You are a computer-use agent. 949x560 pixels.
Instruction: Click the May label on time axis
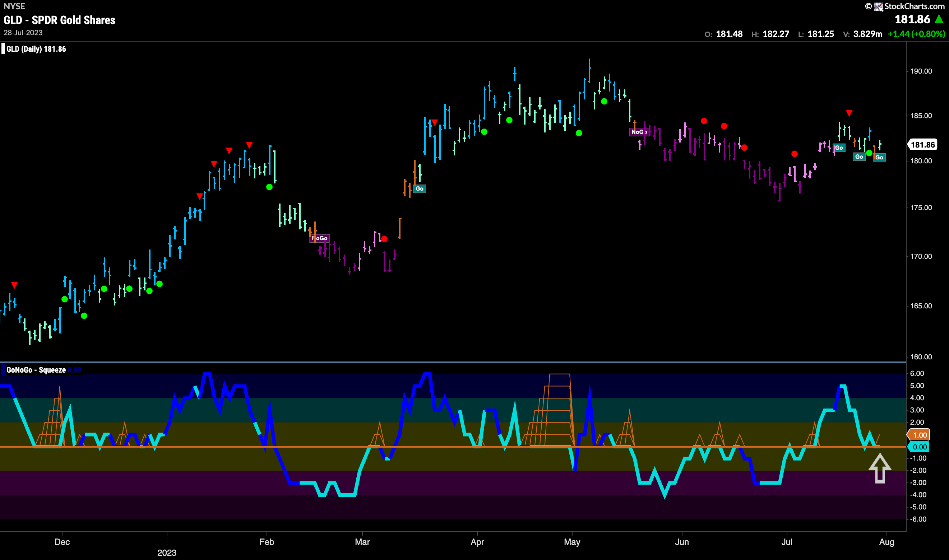572,542
